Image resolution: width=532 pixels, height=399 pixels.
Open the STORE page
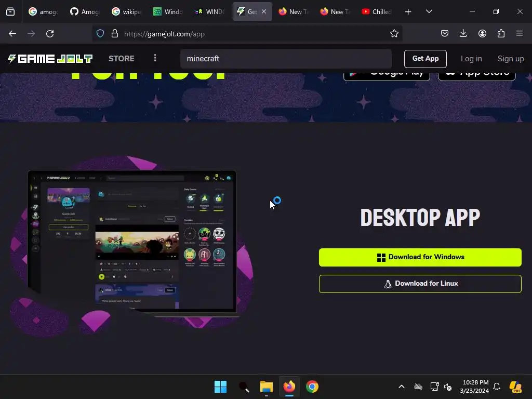tap(122, 59)
